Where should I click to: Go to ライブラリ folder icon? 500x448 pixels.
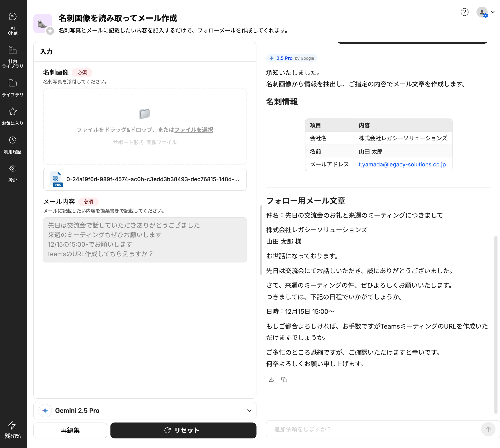[13, 88]
